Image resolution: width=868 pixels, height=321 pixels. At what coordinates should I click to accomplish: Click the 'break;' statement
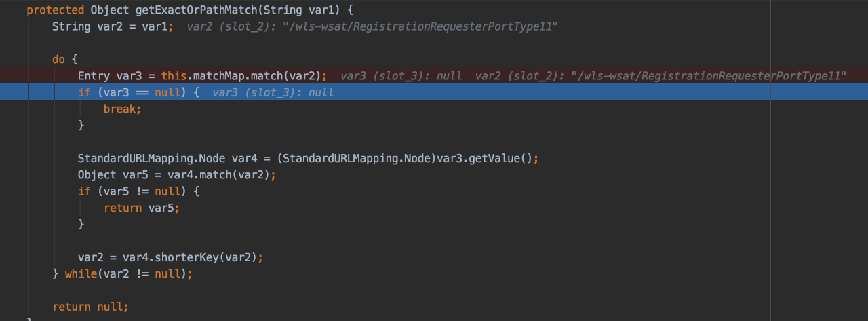pos(122,109)
